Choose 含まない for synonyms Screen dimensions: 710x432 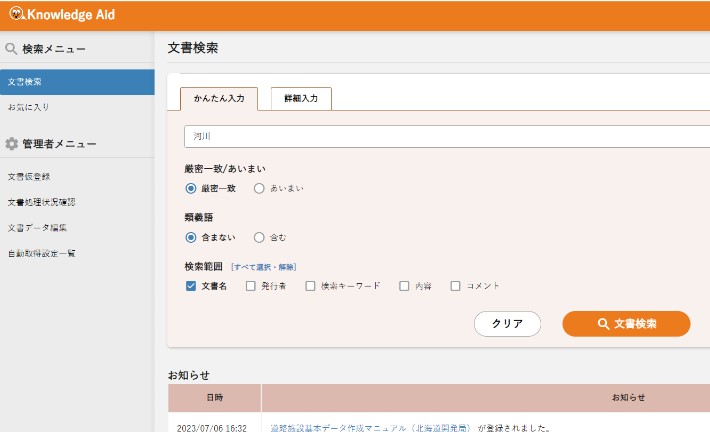[x=191, y=237]
